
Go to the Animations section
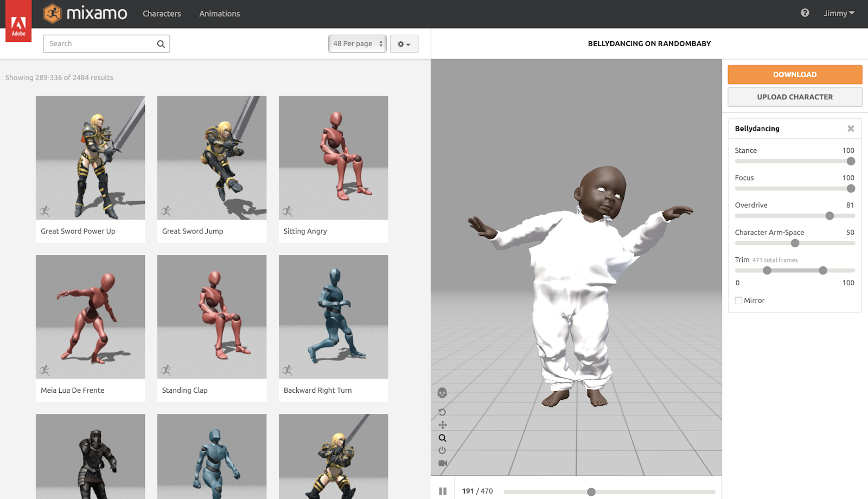pos(219,14)
